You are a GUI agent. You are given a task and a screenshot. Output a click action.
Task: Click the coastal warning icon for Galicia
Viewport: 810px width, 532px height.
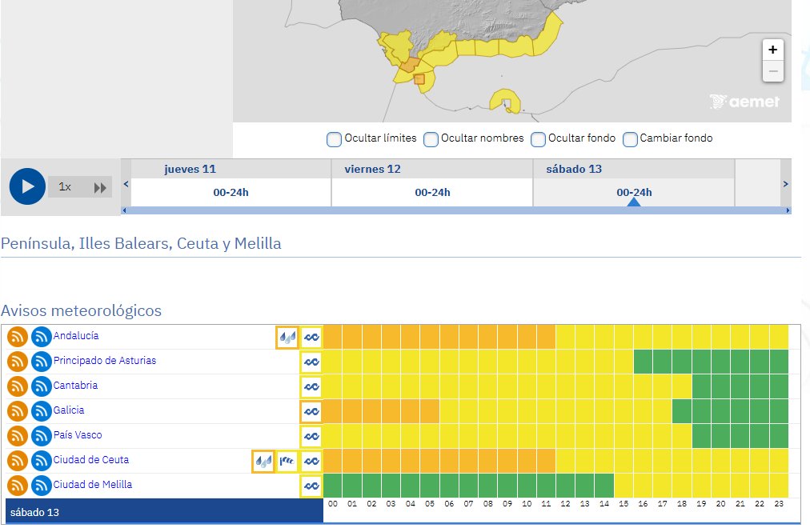click(x=311, y=412)
